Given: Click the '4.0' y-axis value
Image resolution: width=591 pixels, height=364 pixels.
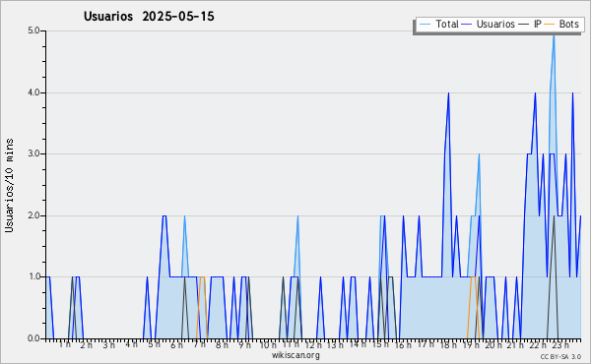Looking at the screenshot, I should pos(33,92).
